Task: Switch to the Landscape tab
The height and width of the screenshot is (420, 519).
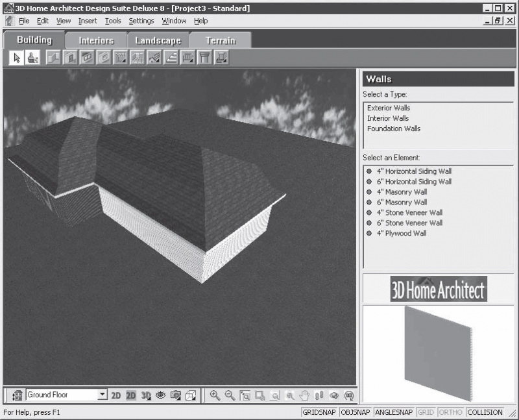Action: (158, 41)
